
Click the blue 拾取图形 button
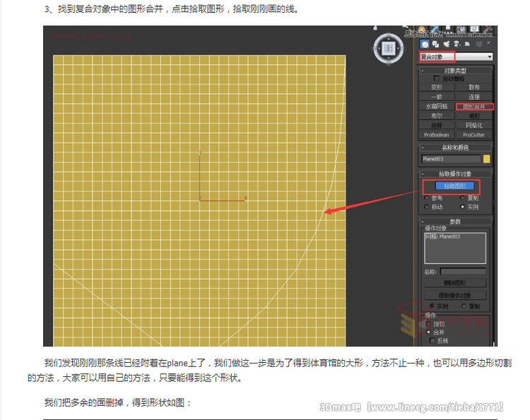pyautogui.click(x=454, y=186)
